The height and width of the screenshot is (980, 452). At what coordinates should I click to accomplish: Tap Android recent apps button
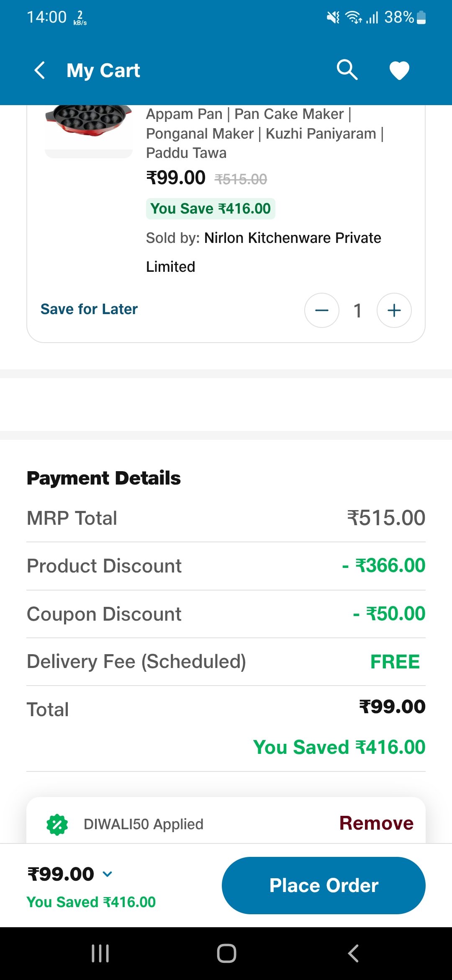(100, 954)
